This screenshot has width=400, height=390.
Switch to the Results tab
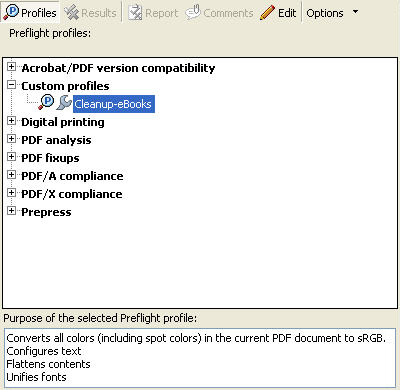click(90, 13)
